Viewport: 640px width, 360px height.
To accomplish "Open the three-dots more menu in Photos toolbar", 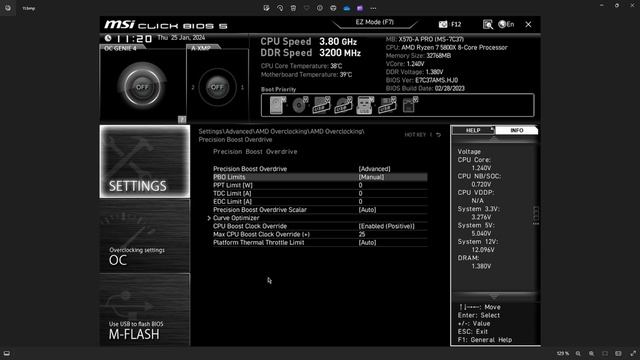I will [x=373, y=8].
